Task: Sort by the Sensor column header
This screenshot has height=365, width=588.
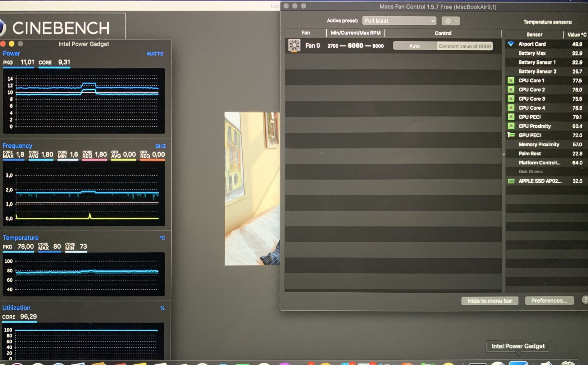Action: [534, 34]
